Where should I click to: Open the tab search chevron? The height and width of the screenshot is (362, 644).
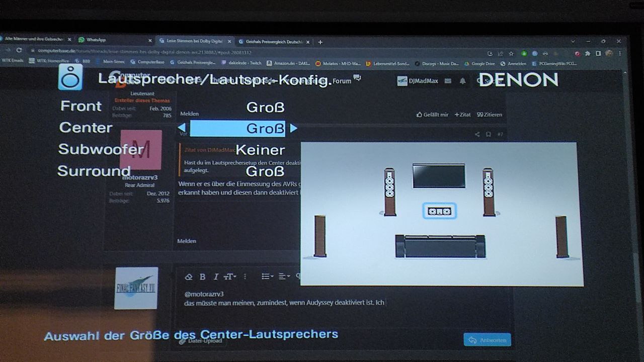tap(573, 41)
